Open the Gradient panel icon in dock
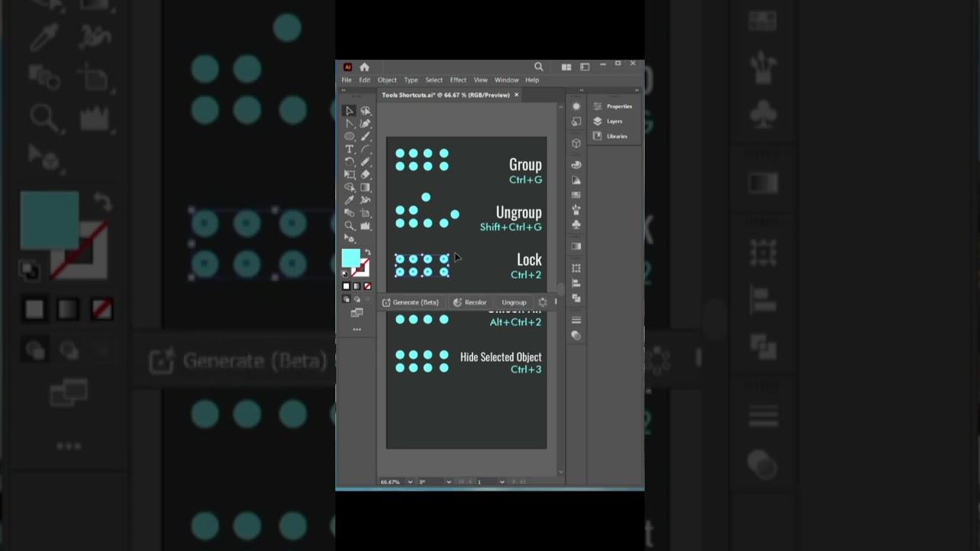980x551 pixels. [x=576, y=246]
